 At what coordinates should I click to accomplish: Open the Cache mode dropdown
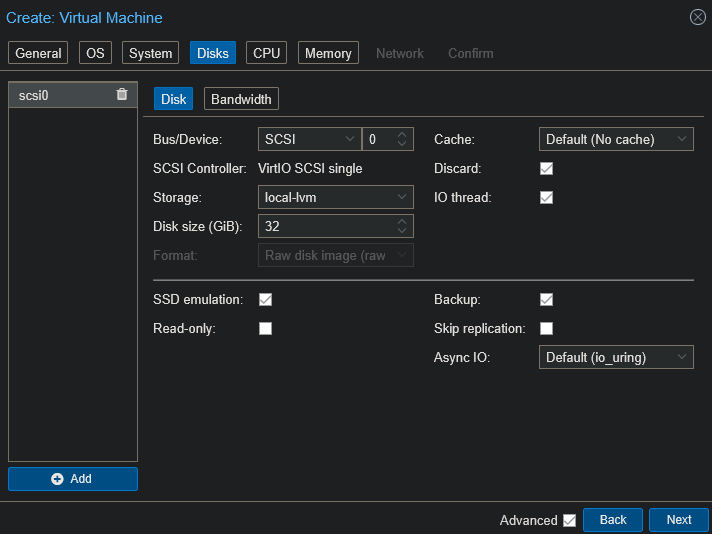pos(616,140)
